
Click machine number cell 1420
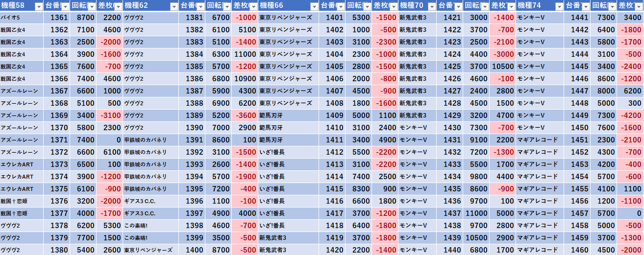332,250
